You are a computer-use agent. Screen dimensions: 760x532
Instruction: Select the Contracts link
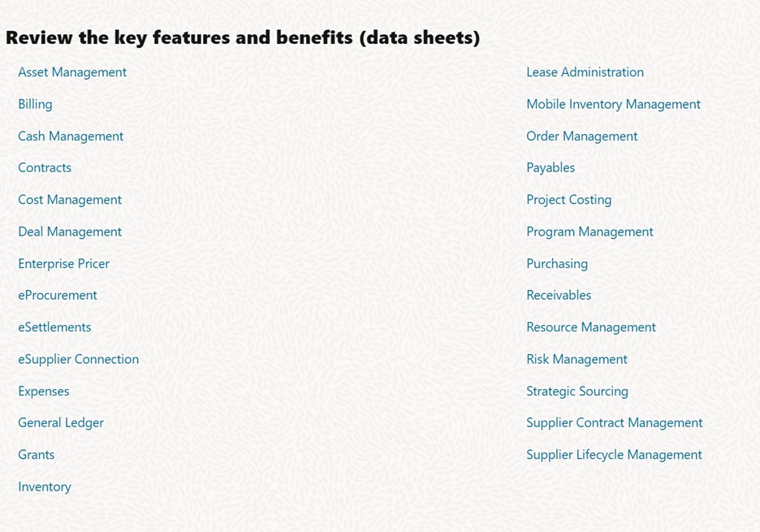[45, 167]
